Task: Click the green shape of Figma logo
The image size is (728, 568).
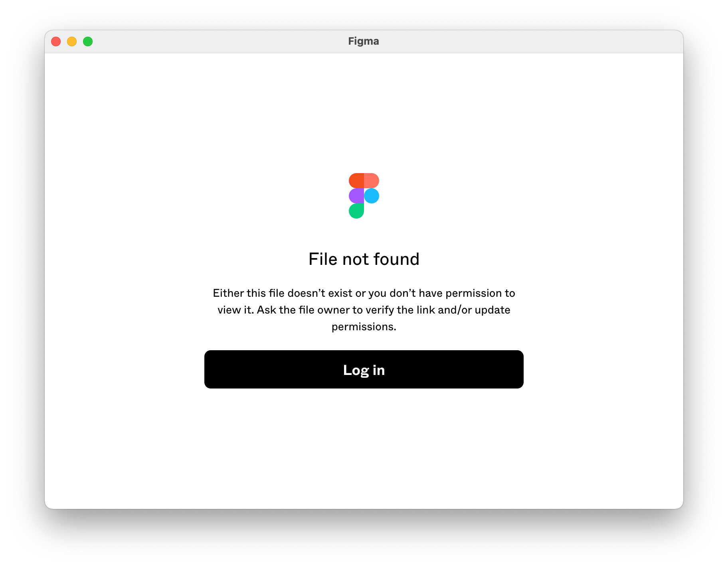Action: (356, 211)
